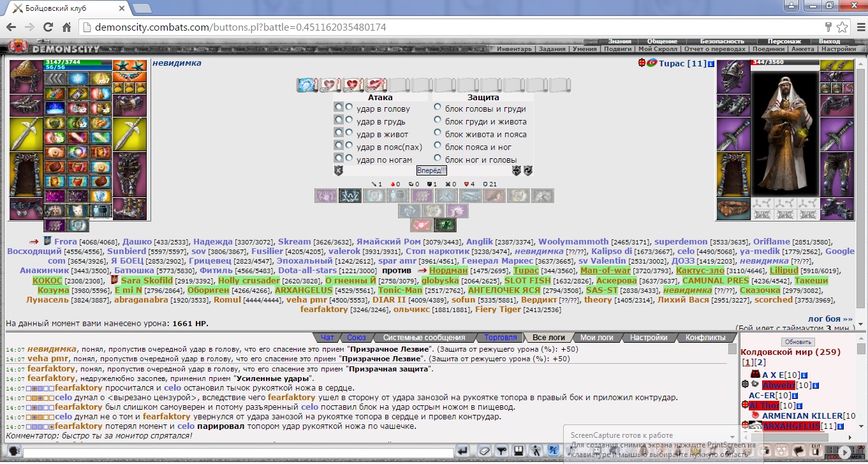Select plain round radio beside удар в грудь
This screenshot has width=868, height=464.
(x=349, y=119)
